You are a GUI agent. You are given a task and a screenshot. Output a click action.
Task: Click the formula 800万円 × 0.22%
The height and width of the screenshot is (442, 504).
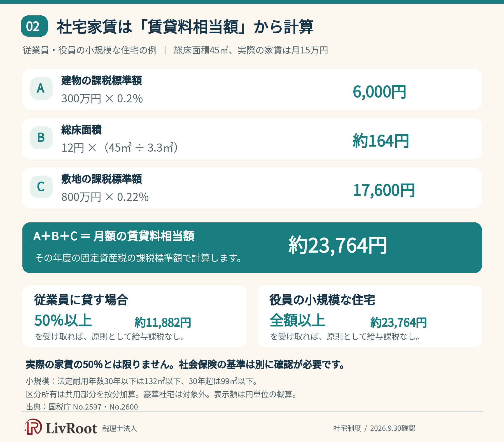105,197
